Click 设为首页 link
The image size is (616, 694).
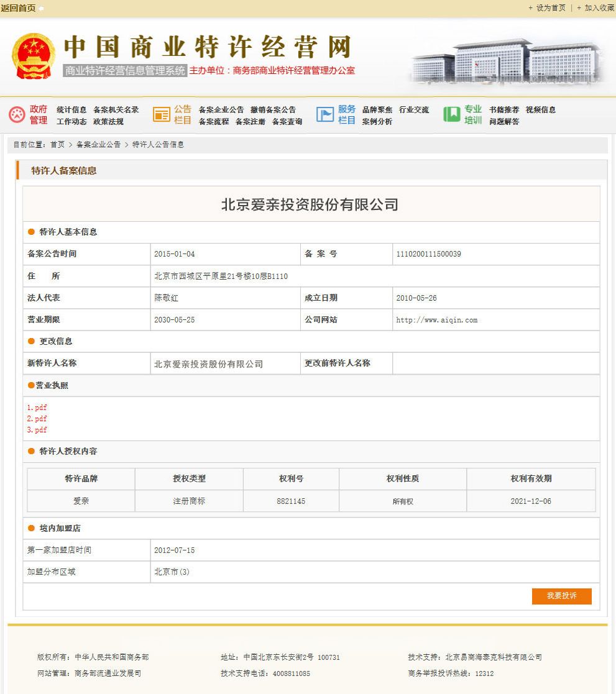click(x=551, y=8)
